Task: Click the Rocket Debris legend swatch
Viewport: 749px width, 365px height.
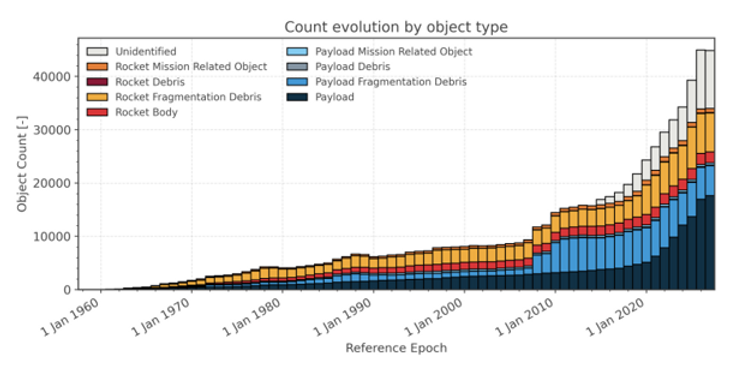Action: (97, 82)
